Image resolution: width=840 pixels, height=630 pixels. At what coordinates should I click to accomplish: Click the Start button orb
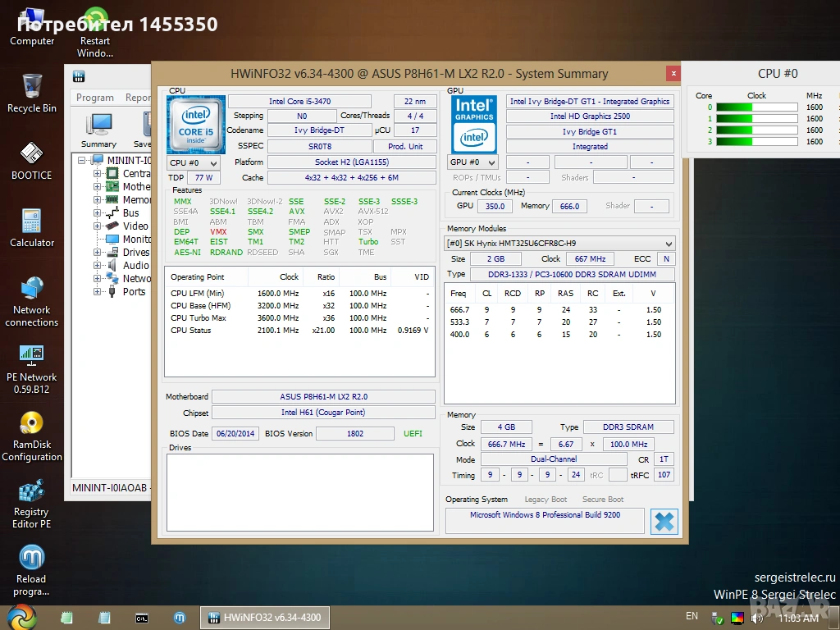[21, 617]
